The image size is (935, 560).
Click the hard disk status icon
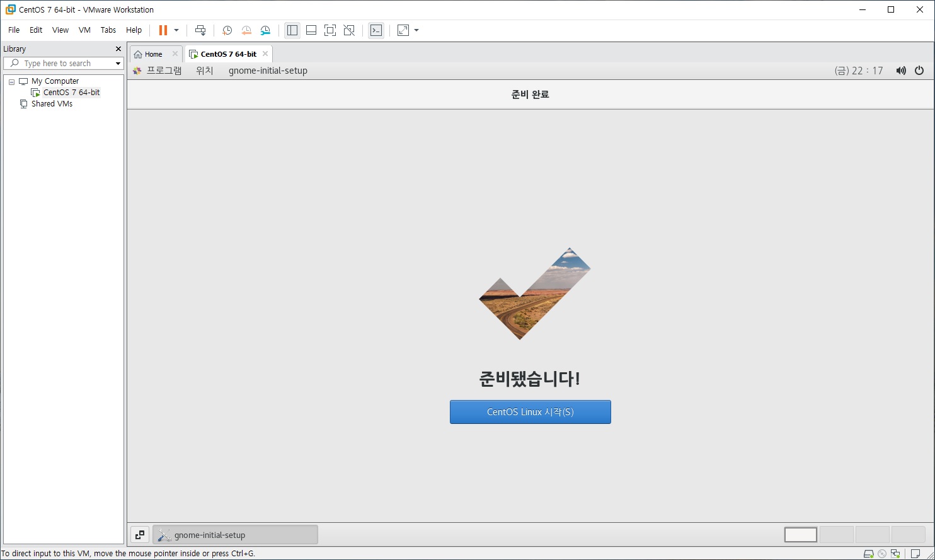[x=869, y=554]
